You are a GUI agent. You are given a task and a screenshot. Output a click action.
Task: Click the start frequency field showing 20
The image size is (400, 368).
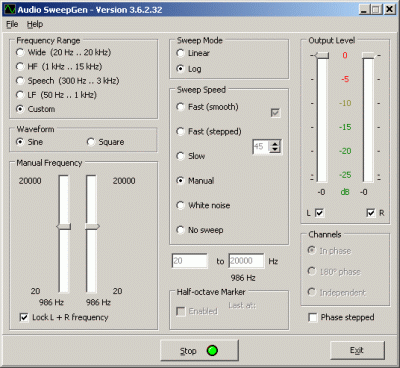click(190, 261)
